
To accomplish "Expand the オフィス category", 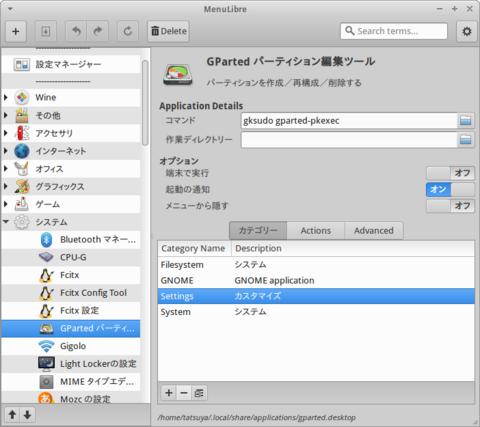I will pyautogui.click(x=6, y=169).
